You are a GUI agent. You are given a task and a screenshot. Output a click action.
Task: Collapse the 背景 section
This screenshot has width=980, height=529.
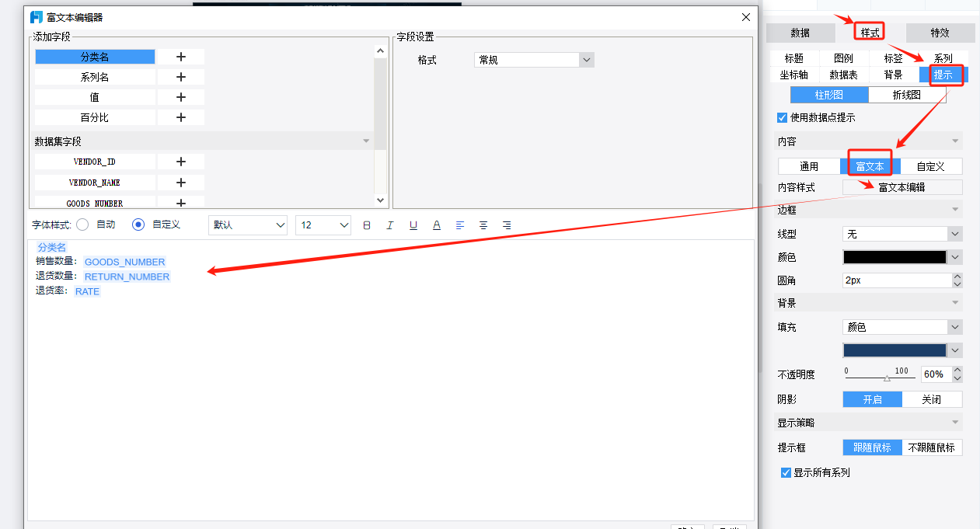(x=956, y=303)
